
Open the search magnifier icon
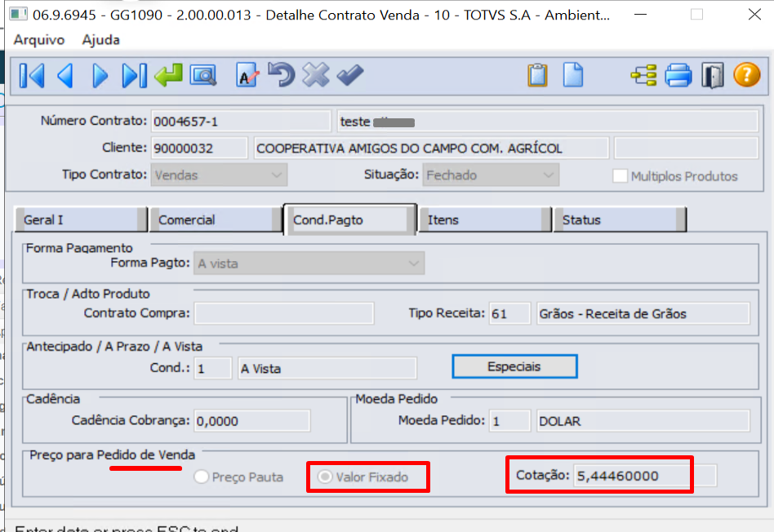(202, 76)
